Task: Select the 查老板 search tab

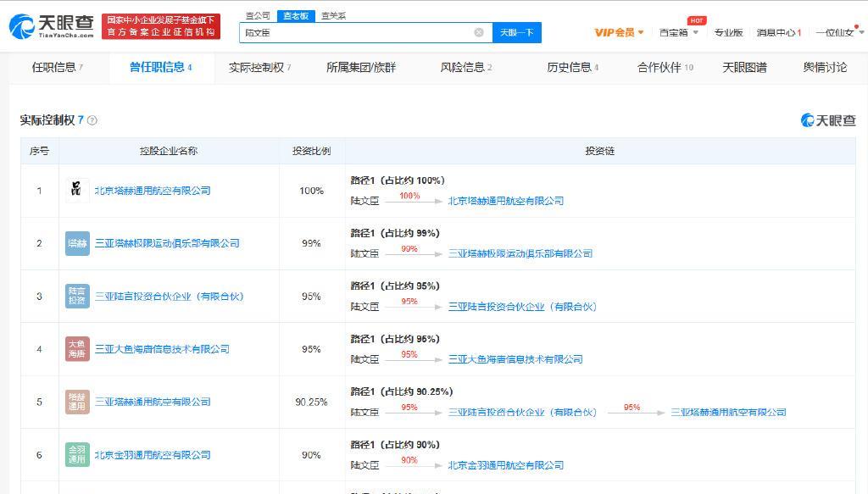Action: click(296, 16)
